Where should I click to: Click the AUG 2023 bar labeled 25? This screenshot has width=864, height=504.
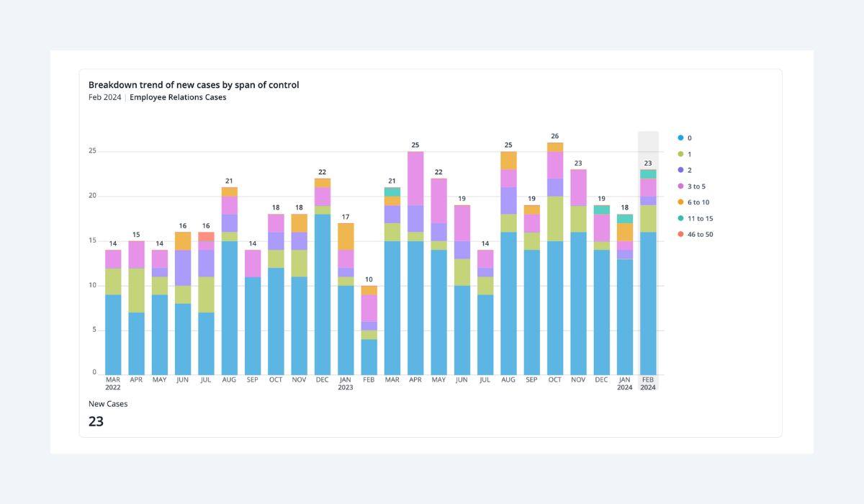point(508,263)
